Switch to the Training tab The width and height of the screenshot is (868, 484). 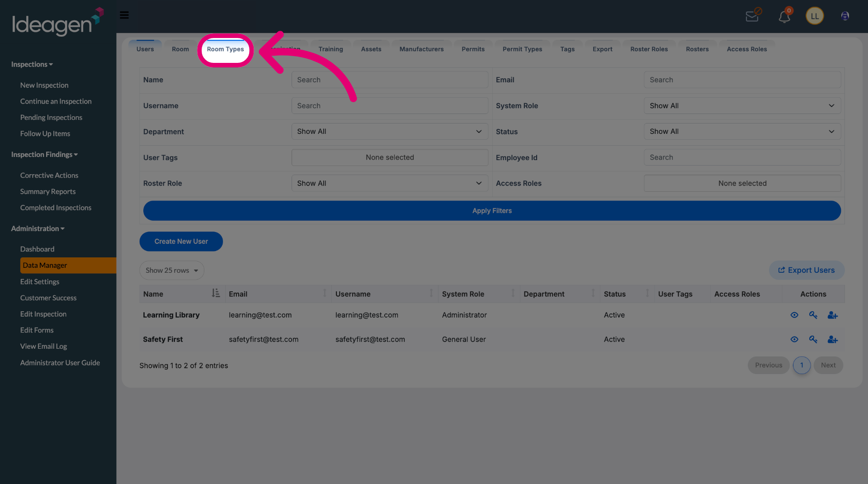(330, 49)
